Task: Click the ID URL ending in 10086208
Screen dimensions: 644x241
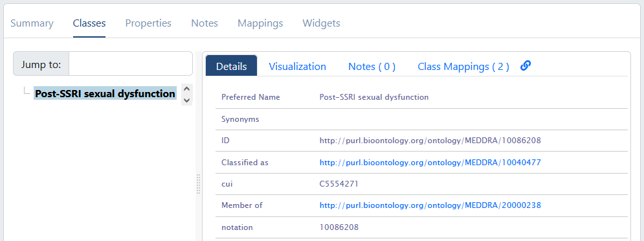Action: coord(430,141)
